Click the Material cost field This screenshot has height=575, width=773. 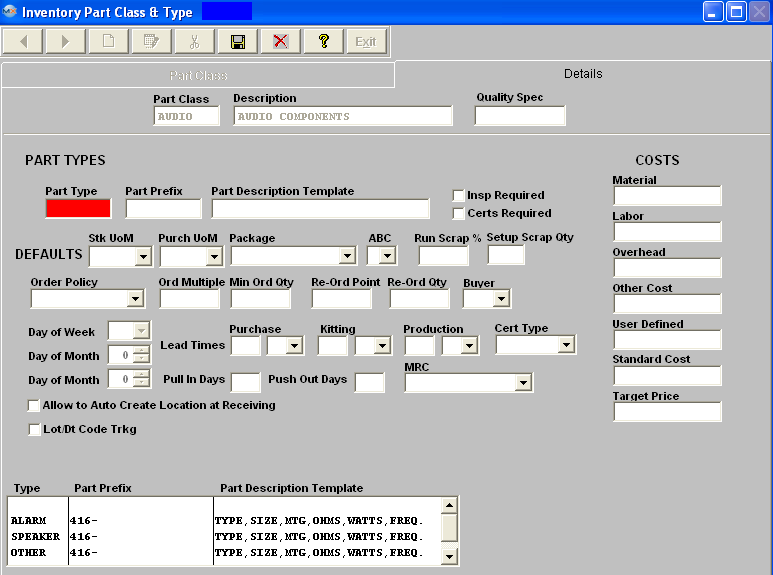pos(668,196)
